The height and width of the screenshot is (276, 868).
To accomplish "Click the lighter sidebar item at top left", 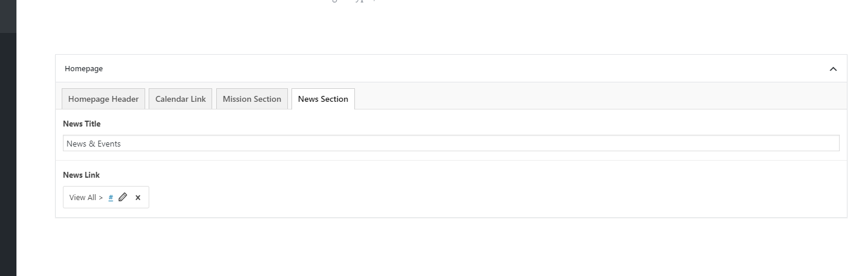I will (x=8, y=16).
